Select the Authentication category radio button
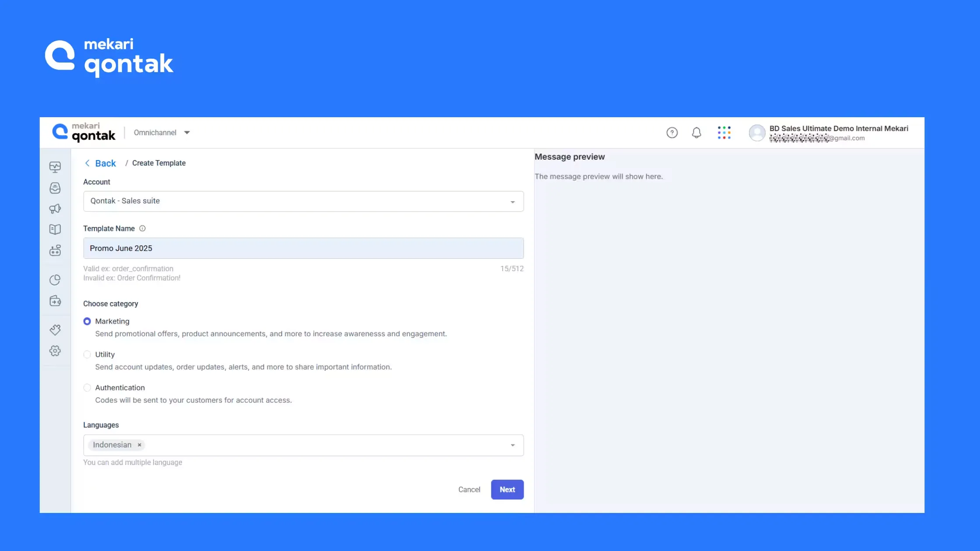The image size is (980, 551). pyautogui.click(x=87, y=388)
